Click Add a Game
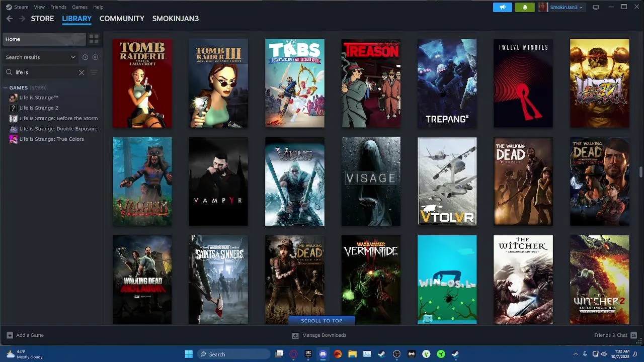 click(x=25, y=335)
